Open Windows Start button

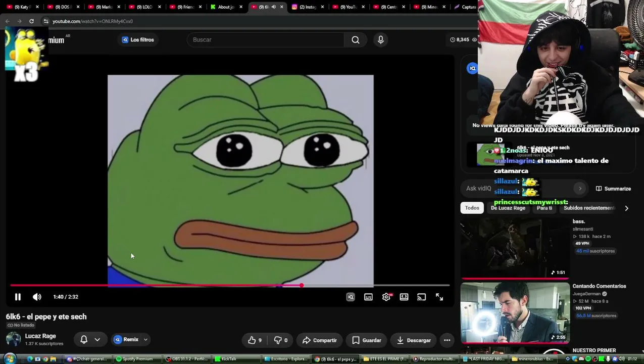click(x=9, y=359)
